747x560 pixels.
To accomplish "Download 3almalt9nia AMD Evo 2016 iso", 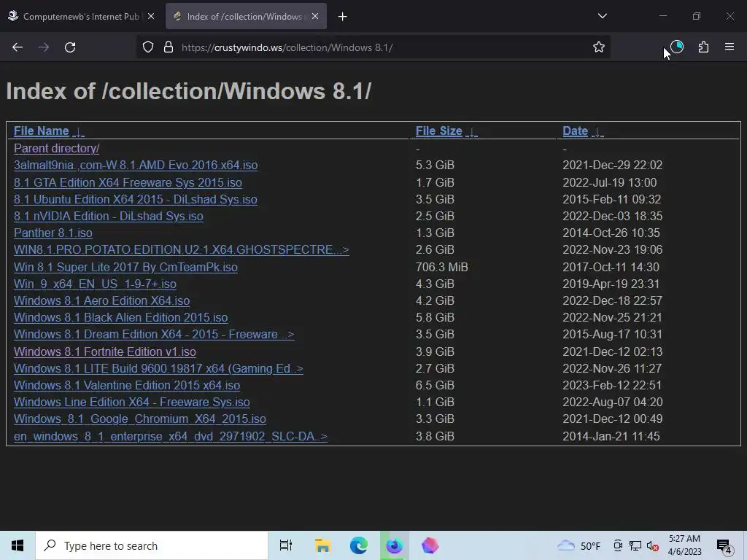I will 136,166.
